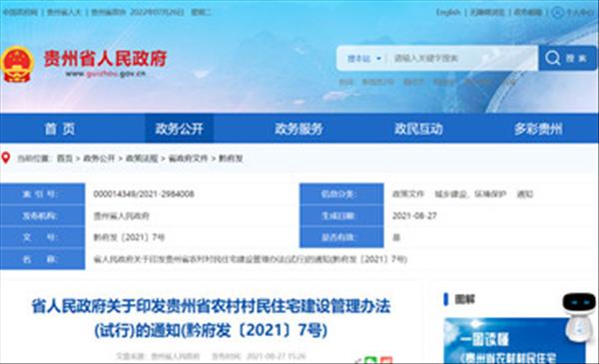Click the blue article headline
The height and width of the screenshot is (364, 599).
click(211, 318)
